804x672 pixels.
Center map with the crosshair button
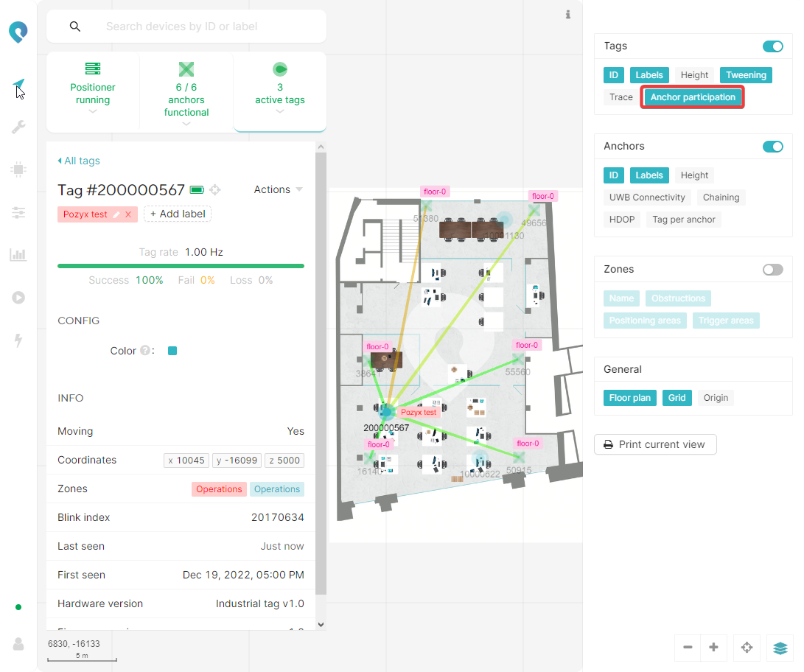pos(747,648)
